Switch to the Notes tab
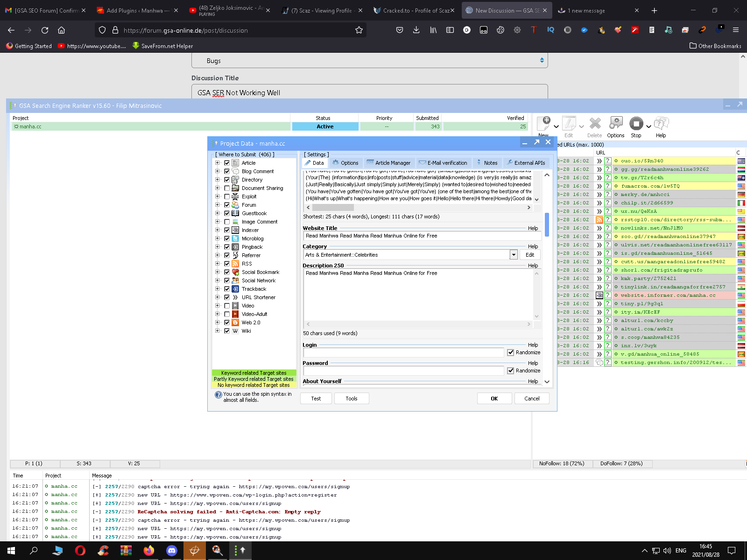This screenshot has width=747, height=560. pos(487,163)
